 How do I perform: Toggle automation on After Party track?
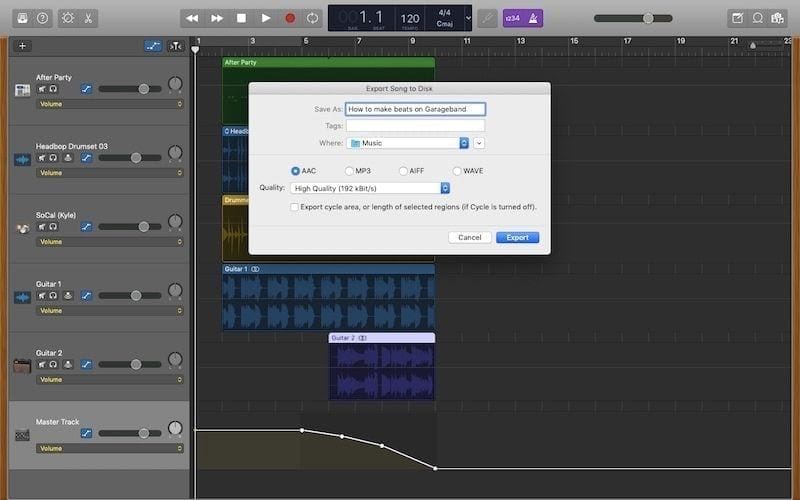[86, 89]
